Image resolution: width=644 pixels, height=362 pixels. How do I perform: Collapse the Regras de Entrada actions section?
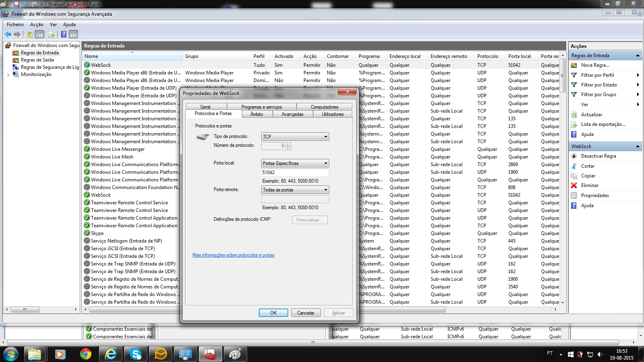[x=638, y=56]
